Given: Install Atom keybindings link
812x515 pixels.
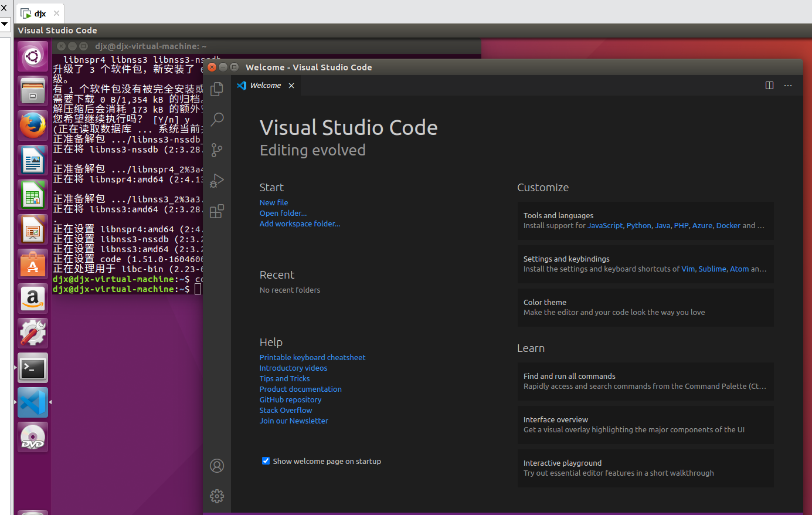Looking at the screenshot, I should pyautogui.click(x=739, y=269).
